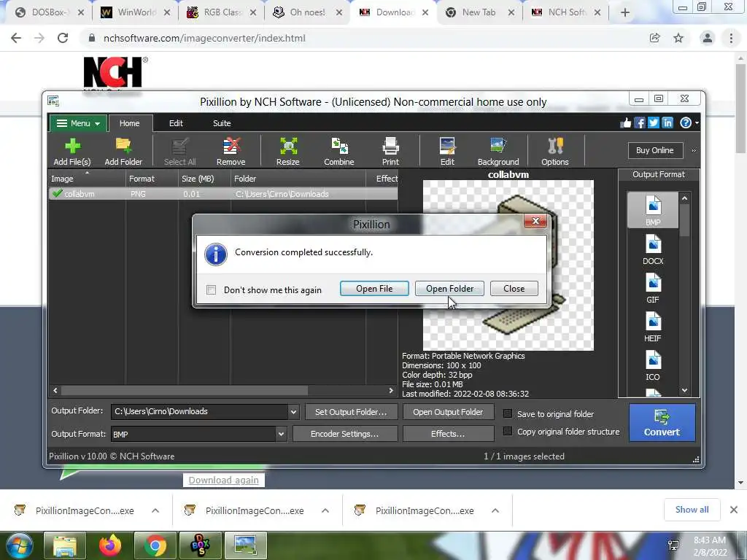Switch to the Suite tab
Image resolution: width=747 pixels, height=560 pixels.
222,123
